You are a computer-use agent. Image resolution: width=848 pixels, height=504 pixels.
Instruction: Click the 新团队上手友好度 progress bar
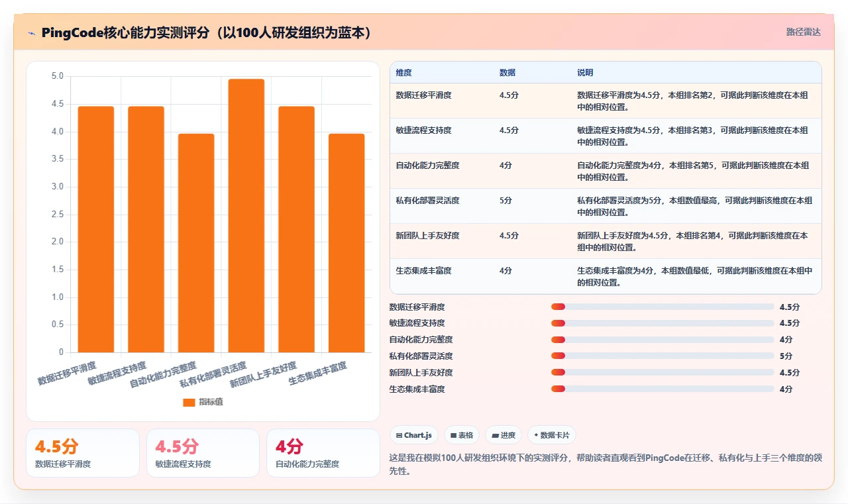(662, 373)
